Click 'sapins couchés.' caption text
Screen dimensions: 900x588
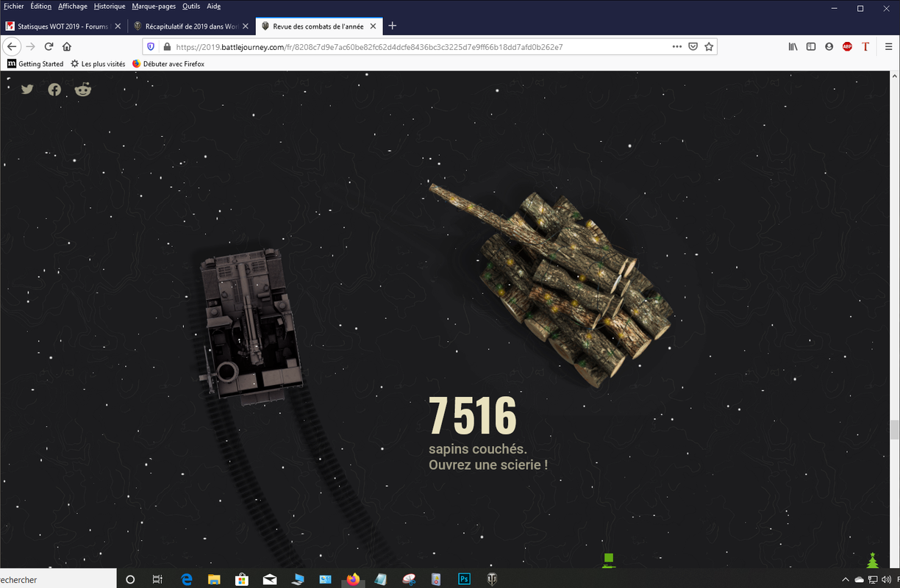click(x=478, y=449)
